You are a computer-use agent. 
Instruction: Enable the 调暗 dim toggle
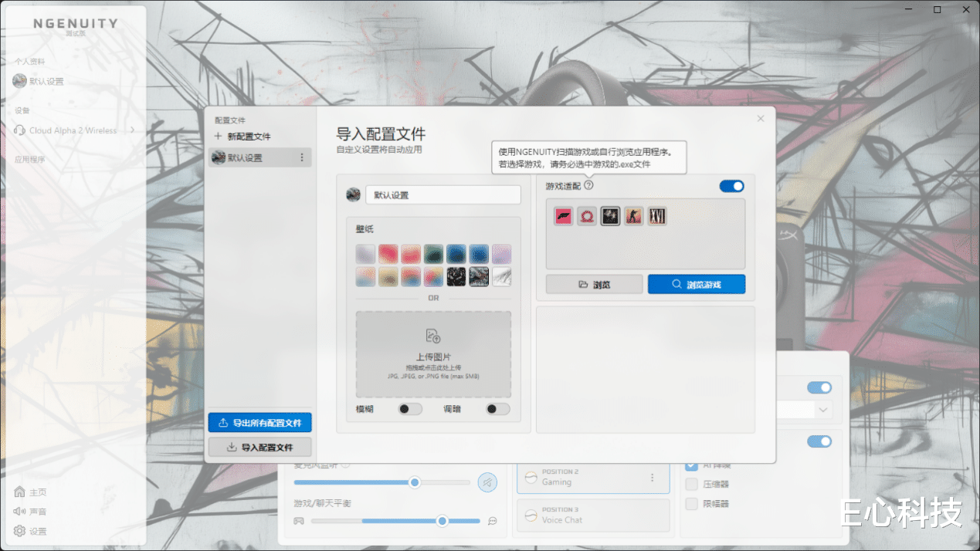(x=498, y=409)
